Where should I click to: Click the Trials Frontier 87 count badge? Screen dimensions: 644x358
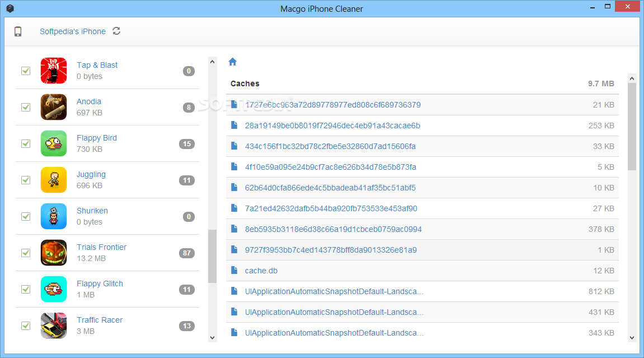coord(187,253)
